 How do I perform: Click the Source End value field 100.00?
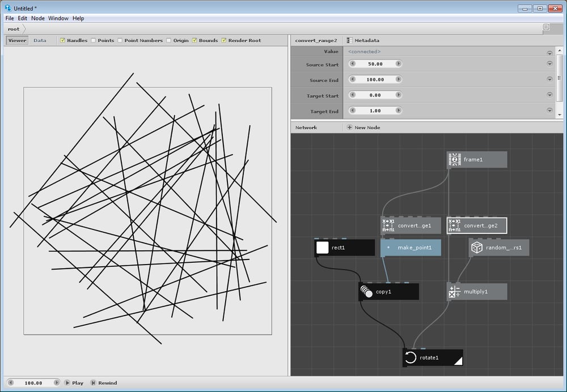coord(375,79)
